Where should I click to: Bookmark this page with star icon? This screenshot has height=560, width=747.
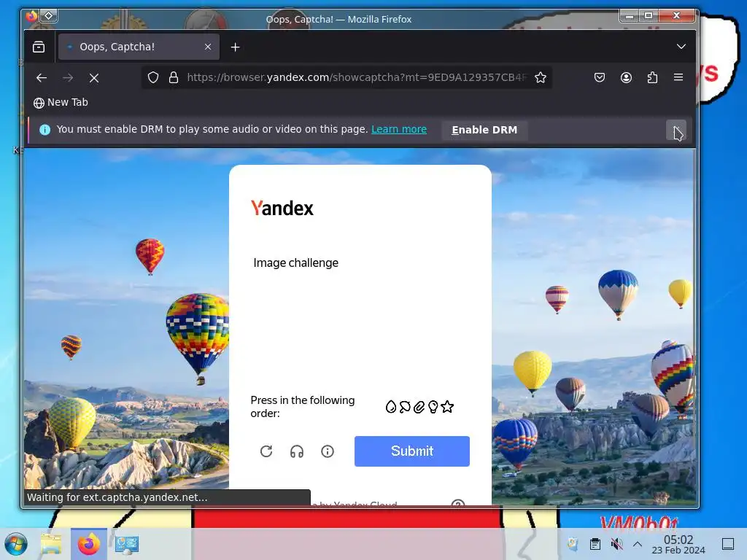541,77
